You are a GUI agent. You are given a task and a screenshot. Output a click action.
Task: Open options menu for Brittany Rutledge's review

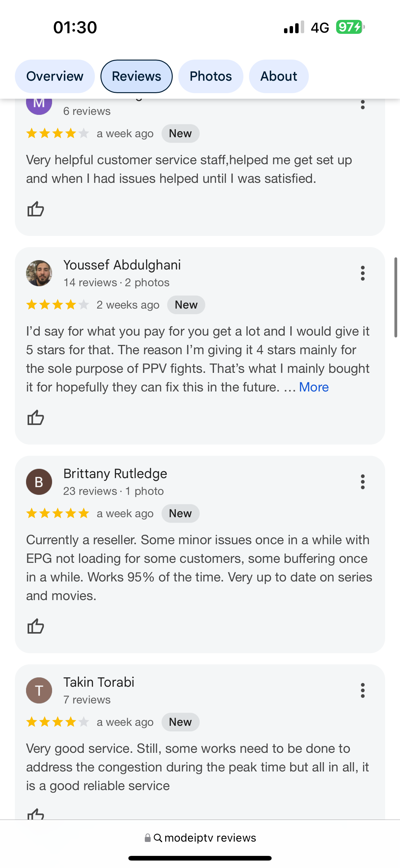[x=362, y=482]
